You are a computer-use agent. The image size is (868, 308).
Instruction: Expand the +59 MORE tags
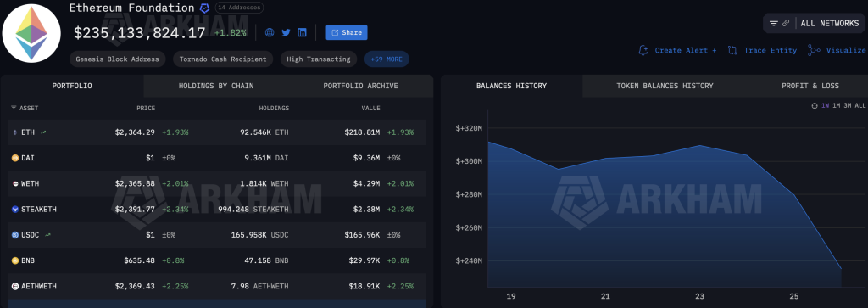(x=387, y=59)
